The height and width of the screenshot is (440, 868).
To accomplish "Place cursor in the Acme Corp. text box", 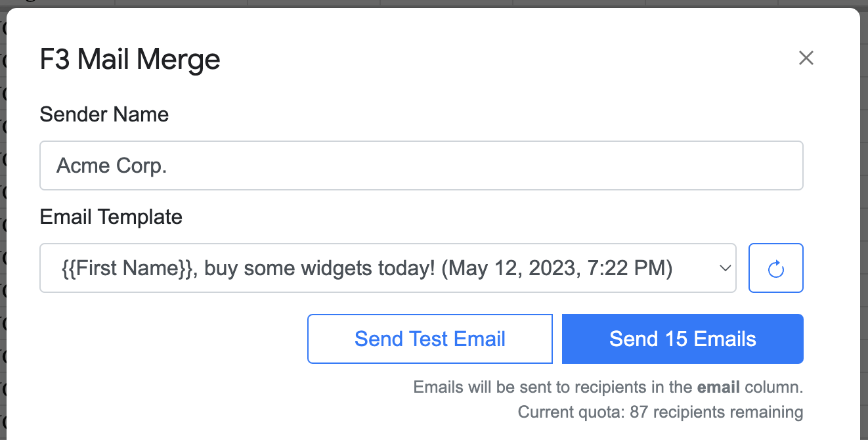I will (422, 165).
